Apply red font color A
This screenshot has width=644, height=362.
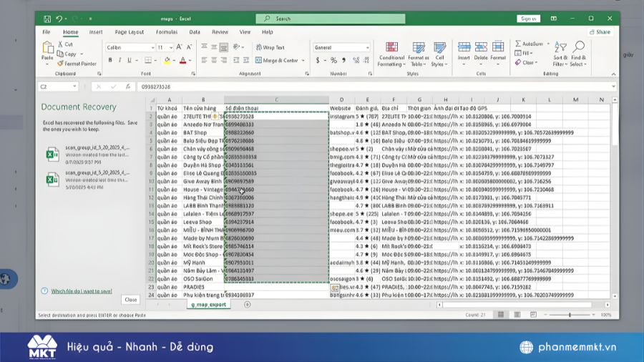[182, 60]
